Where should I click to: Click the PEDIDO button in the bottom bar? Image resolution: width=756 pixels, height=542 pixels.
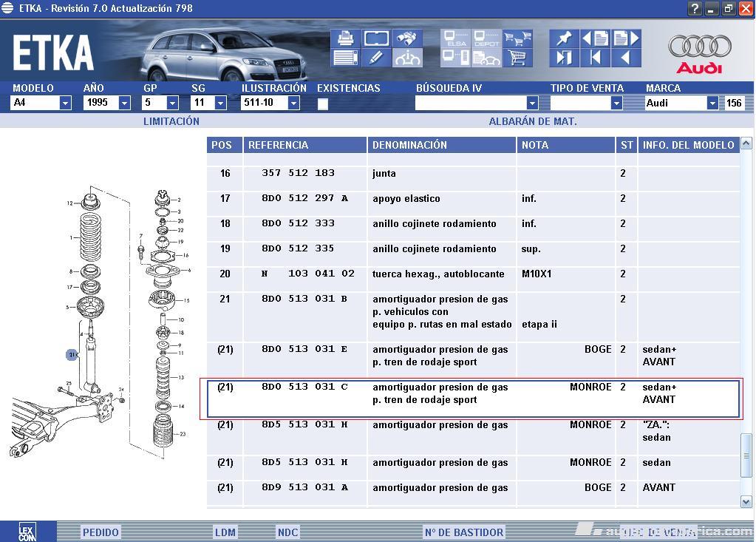coord(101,532)
